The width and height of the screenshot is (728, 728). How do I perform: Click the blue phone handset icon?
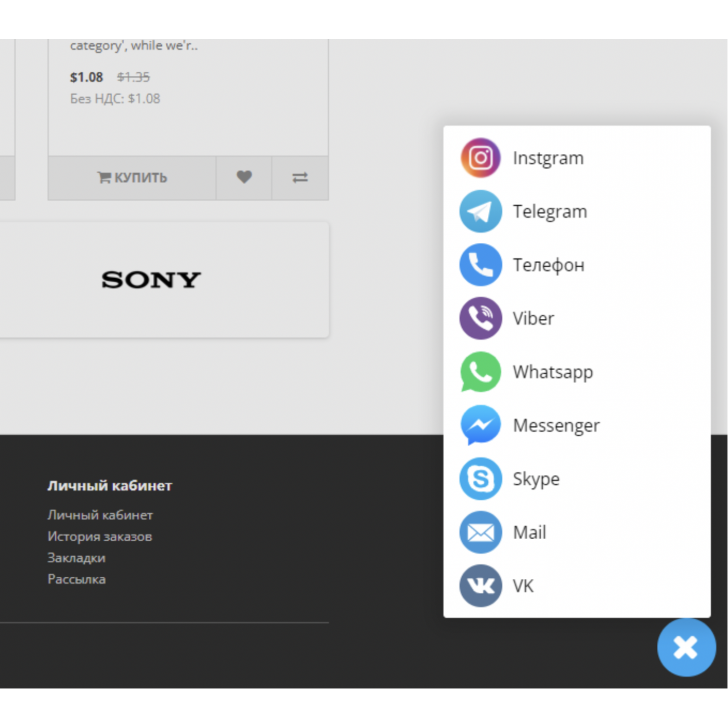480,265
